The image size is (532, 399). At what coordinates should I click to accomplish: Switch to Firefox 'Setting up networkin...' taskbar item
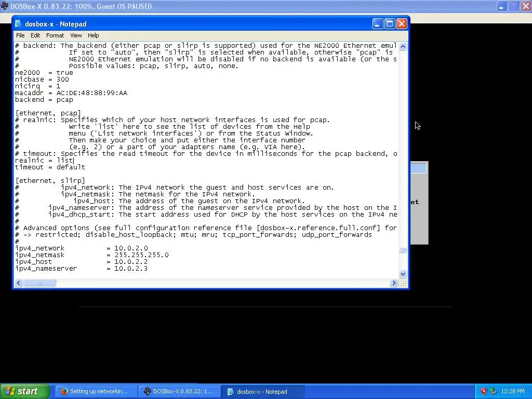pyautogui.click(x=96, y=392)
